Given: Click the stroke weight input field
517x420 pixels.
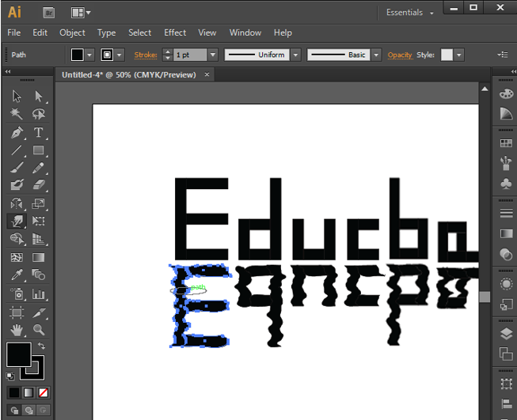Looking at the screenshot, I should click(x=190, y=55).
